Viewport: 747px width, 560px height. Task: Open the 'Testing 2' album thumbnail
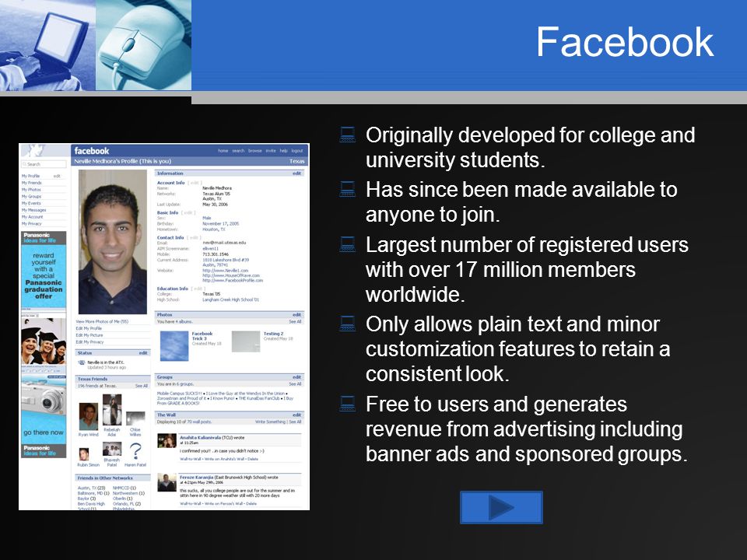click(x=246, y=341)
